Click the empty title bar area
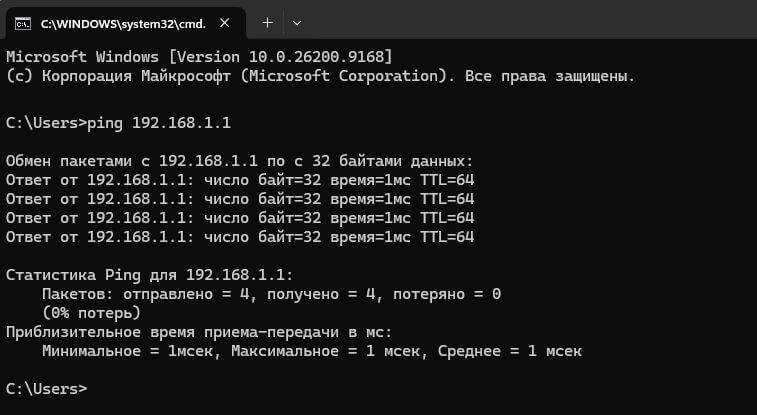The image size is (757, 415). (x=531, y=19)
